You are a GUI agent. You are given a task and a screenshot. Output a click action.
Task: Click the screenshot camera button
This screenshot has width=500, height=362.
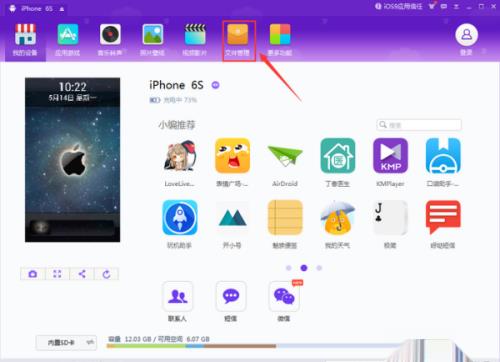coord(33,274)
